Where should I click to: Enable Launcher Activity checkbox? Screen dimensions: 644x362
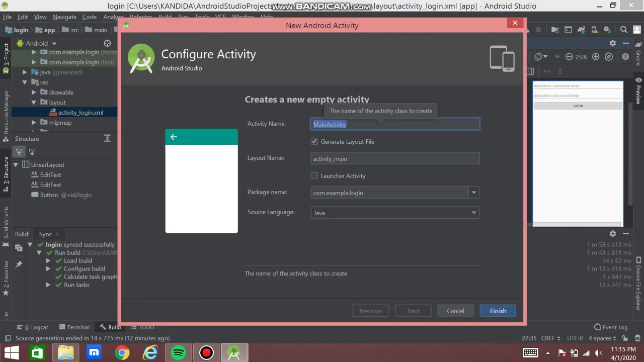coord(314,175)
